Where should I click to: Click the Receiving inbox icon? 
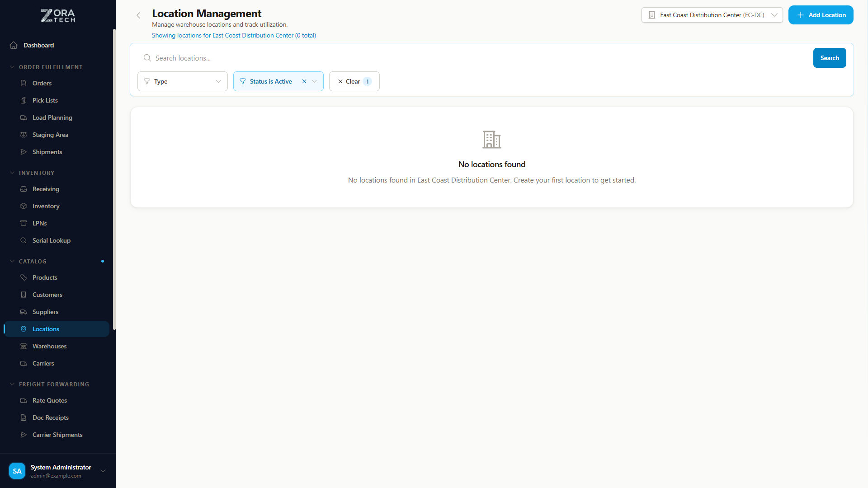click(x=24, y=189)
